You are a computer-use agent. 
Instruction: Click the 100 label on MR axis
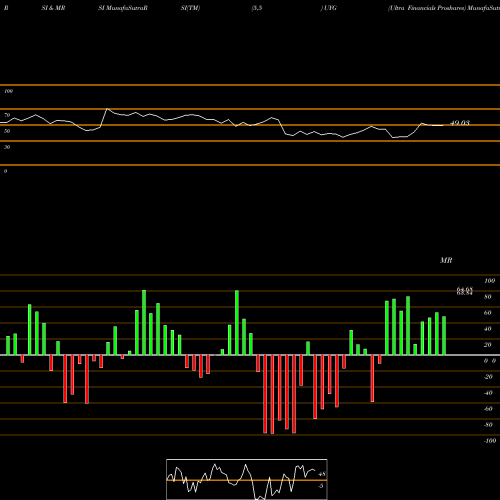tap(490, 281)
